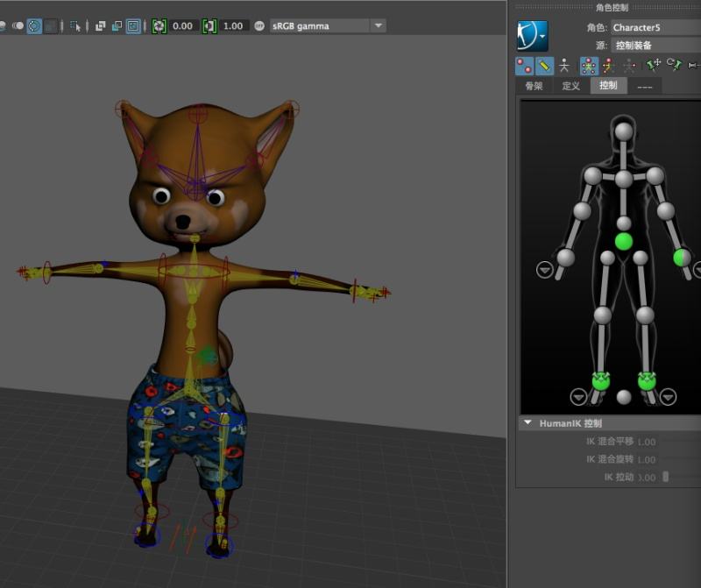
Task: Select the green hips effector on the diagram
Action: click(x=623, y=241)
